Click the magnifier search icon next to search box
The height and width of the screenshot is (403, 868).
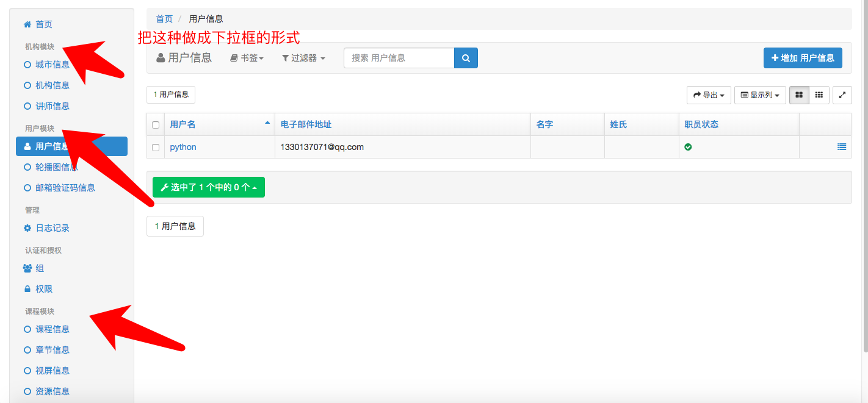(x=466, y=57)
